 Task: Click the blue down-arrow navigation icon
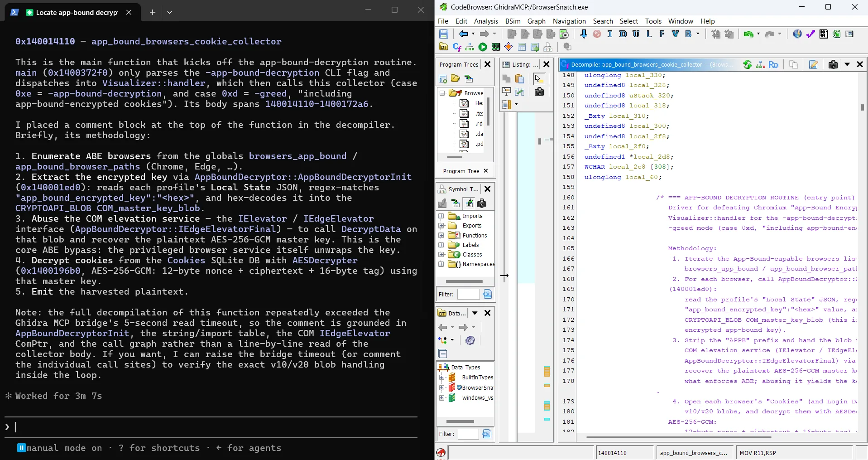click(x=584, y=34)
